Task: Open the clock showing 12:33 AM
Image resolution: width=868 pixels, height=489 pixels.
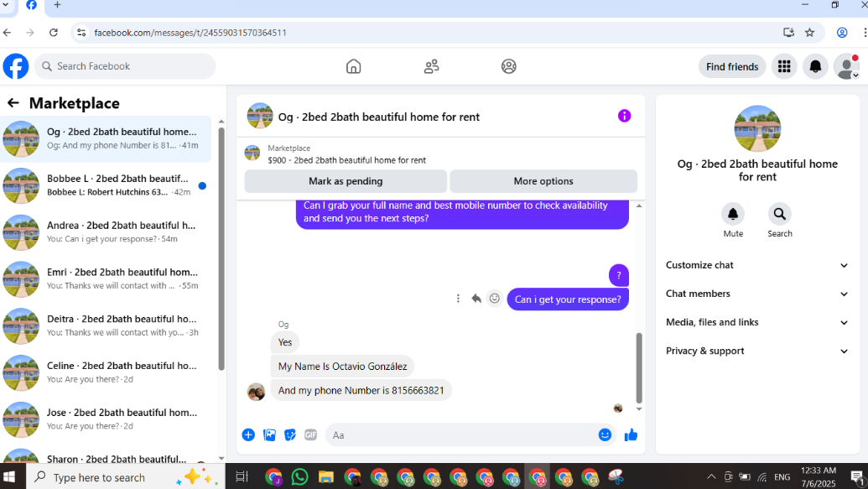Action: point(819,476)
